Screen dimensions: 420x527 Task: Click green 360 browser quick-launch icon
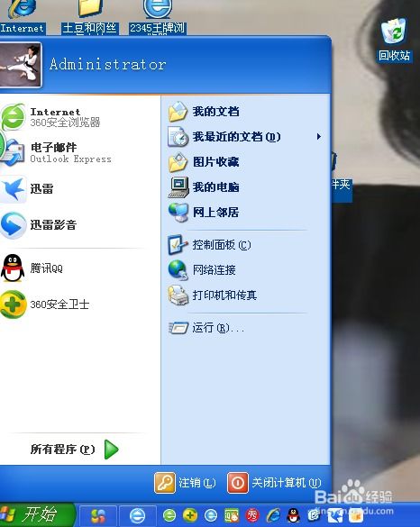pos(169,515)
